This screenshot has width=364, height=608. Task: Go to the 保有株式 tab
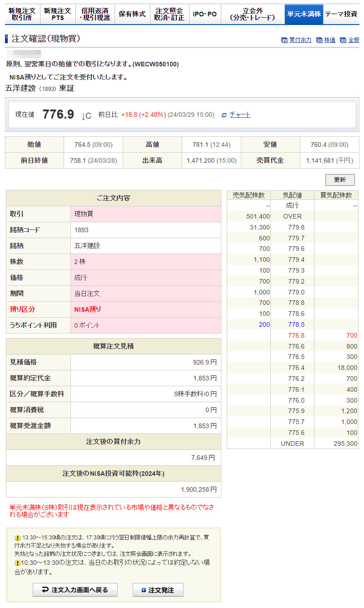[x=132, y=14]
